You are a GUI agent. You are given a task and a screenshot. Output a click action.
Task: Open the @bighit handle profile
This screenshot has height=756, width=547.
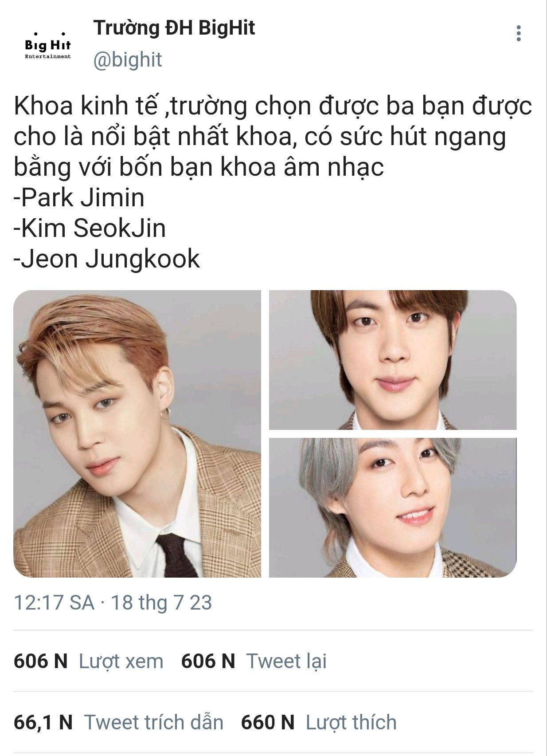[128, 59]
